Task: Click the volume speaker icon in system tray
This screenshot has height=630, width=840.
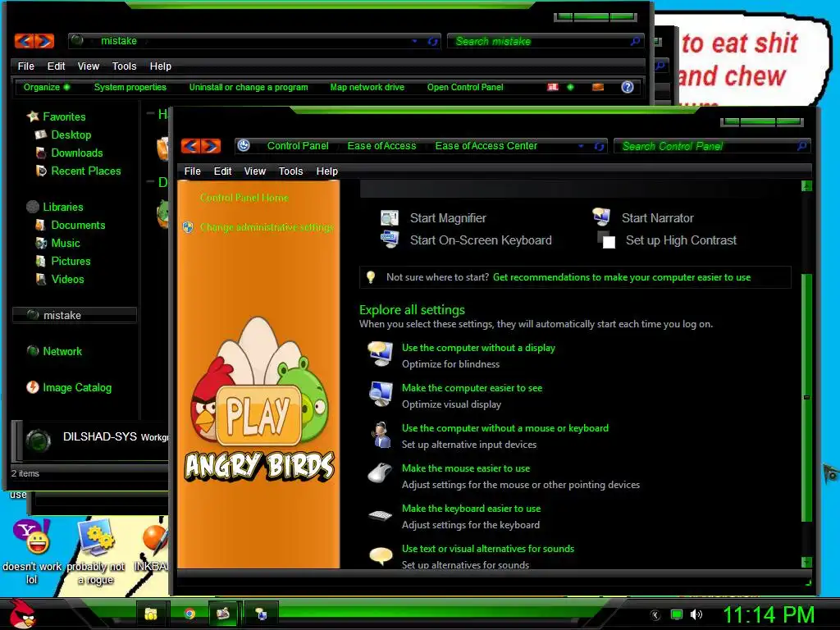Action: point(696,614)
